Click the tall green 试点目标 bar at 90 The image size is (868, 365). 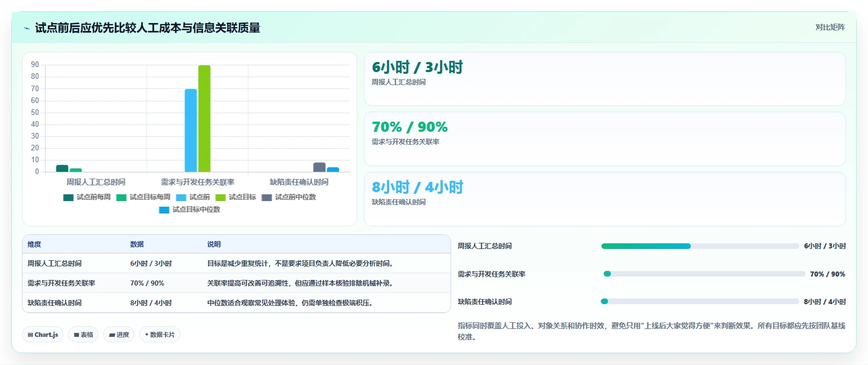click(x=204, y=118)
